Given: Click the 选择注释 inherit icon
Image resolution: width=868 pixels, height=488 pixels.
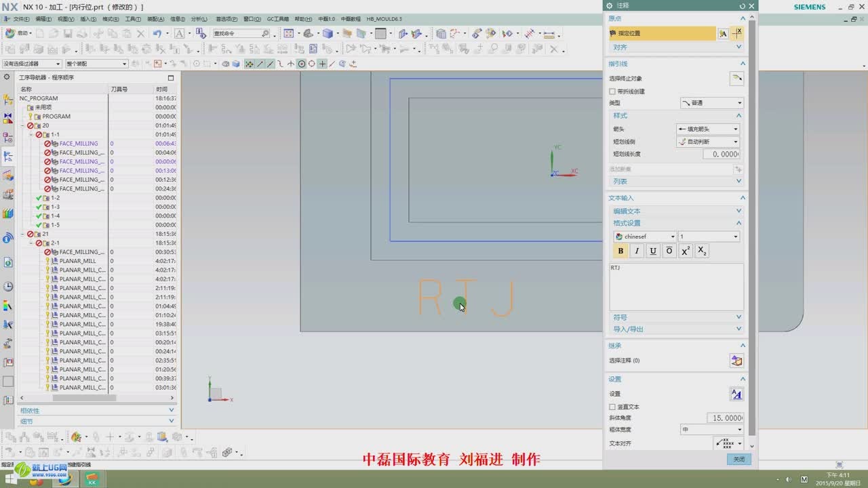Looking at the screenshot, I should click(736, 361).
